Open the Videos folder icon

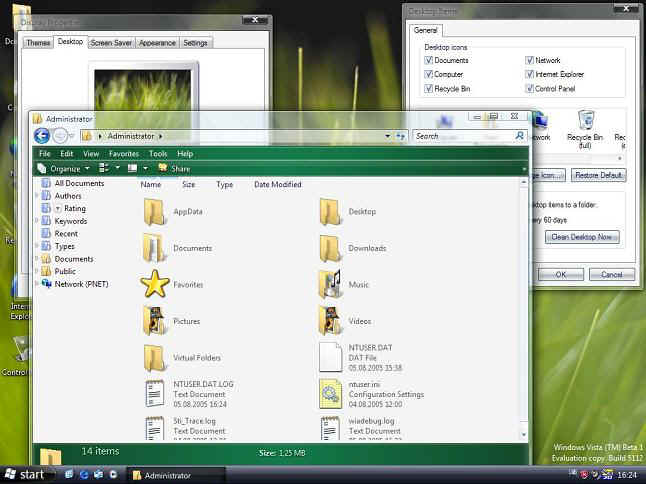330,320
